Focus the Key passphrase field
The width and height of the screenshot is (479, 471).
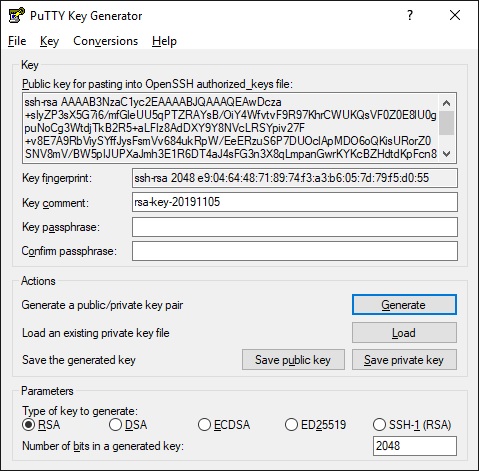coord(295,227)
